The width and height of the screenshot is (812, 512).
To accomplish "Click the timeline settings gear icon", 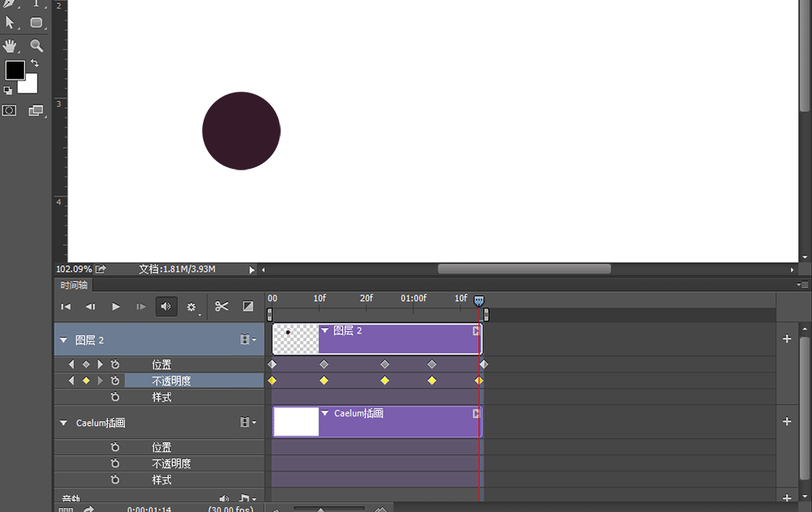I will click(192, 307).
